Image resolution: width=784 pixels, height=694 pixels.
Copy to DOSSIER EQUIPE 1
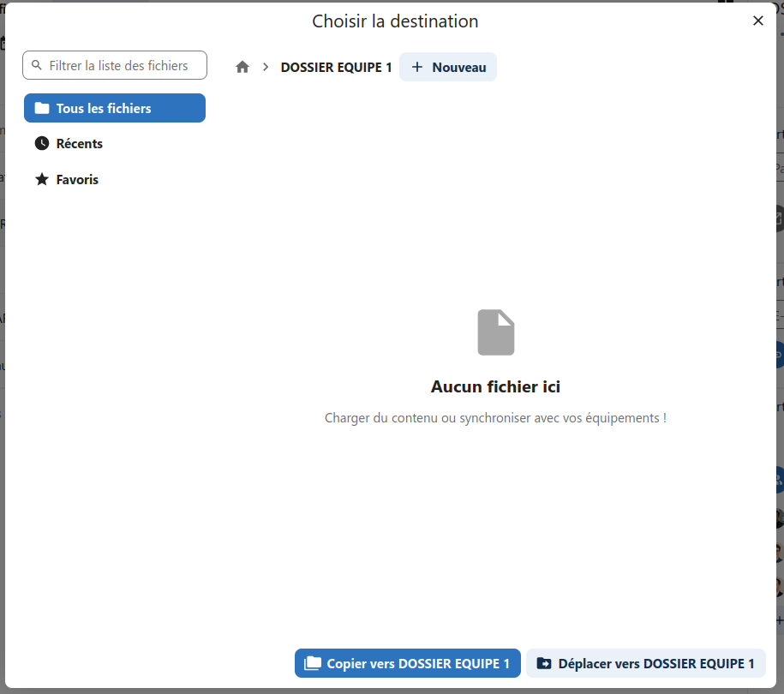tap(408, 663)
